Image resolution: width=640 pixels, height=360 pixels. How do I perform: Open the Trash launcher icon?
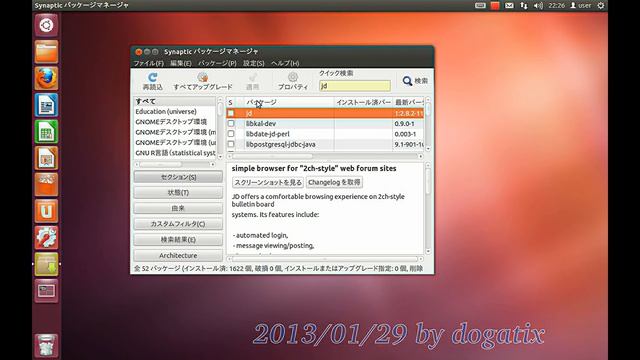tap(46, 345)
